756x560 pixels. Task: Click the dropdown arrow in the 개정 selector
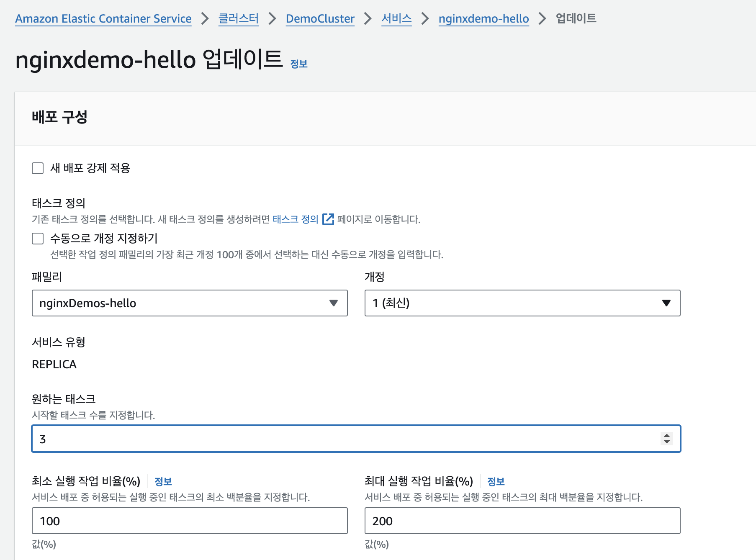coord(666,303)
